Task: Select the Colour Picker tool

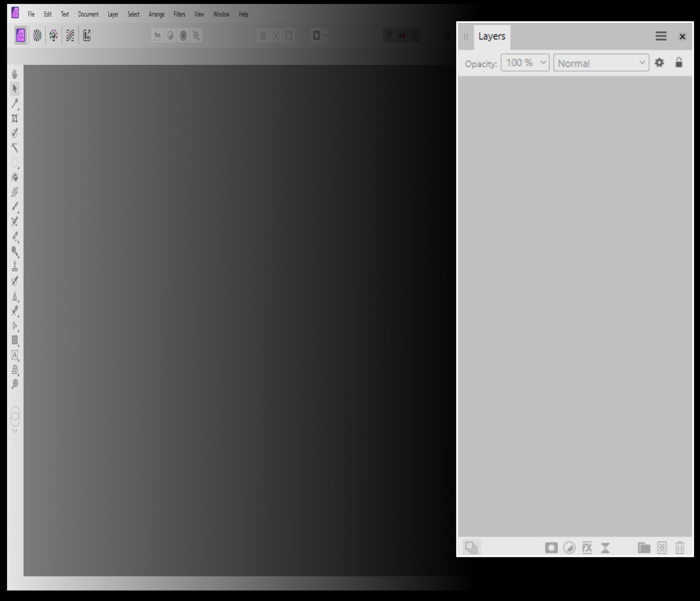Action: tap(15, 103)
